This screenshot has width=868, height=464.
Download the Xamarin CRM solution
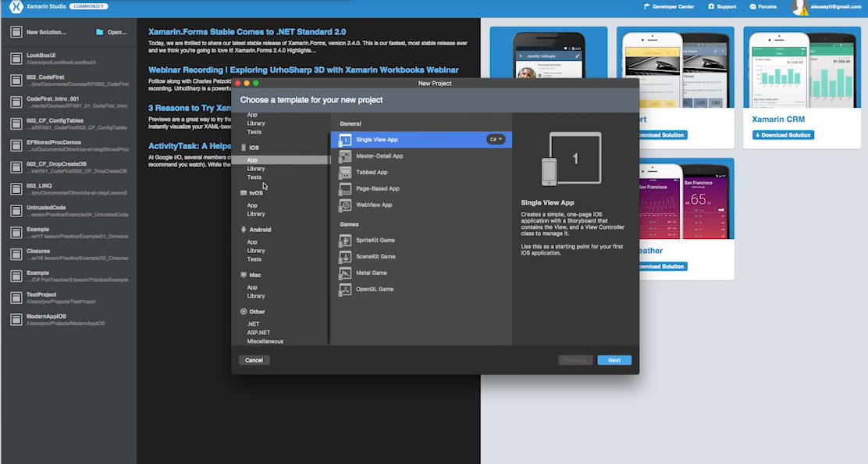coord(782,135)
